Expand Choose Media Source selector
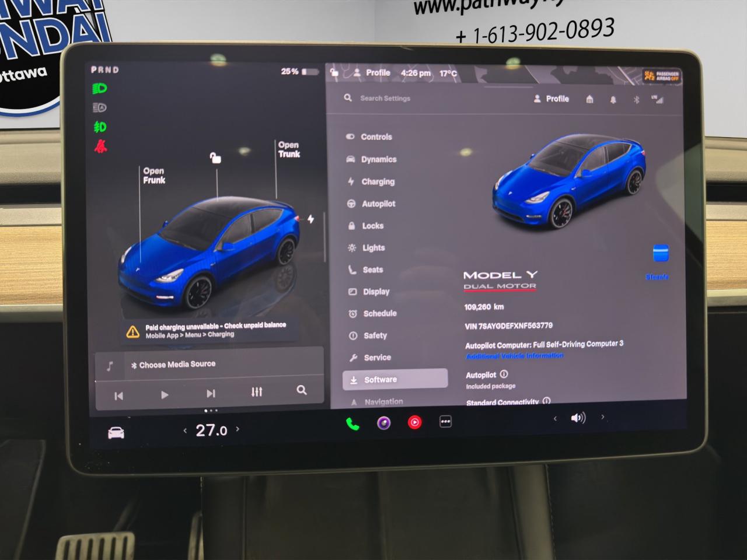 173,364
